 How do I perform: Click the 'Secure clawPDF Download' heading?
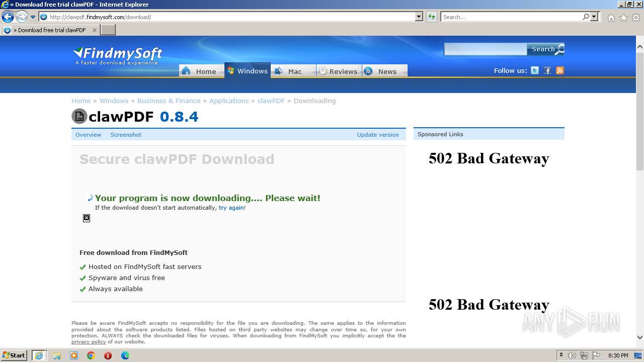177,159
